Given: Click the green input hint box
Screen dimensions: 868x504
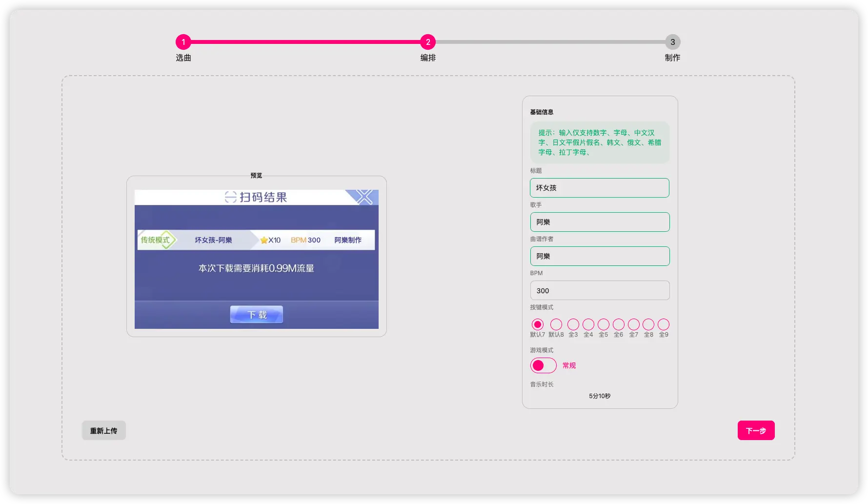Looking at the screenshot, I should click(600, 142).
